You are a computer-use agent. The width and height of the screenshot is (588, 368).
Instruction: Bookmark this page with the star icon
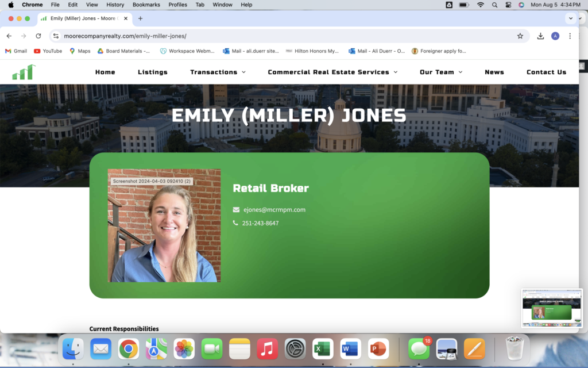tap(520, 36)
